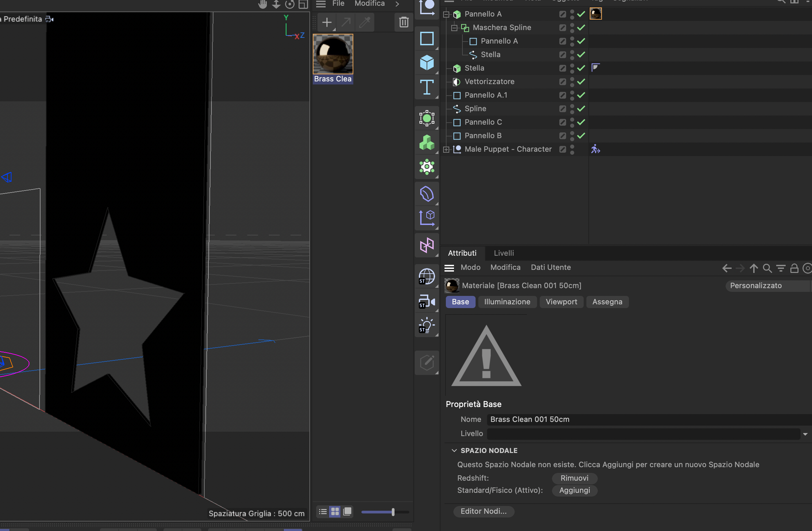Viewport: 812px width, 531px height.
Task: Click the Text spline tool icon
Action: tap(427, 87)
